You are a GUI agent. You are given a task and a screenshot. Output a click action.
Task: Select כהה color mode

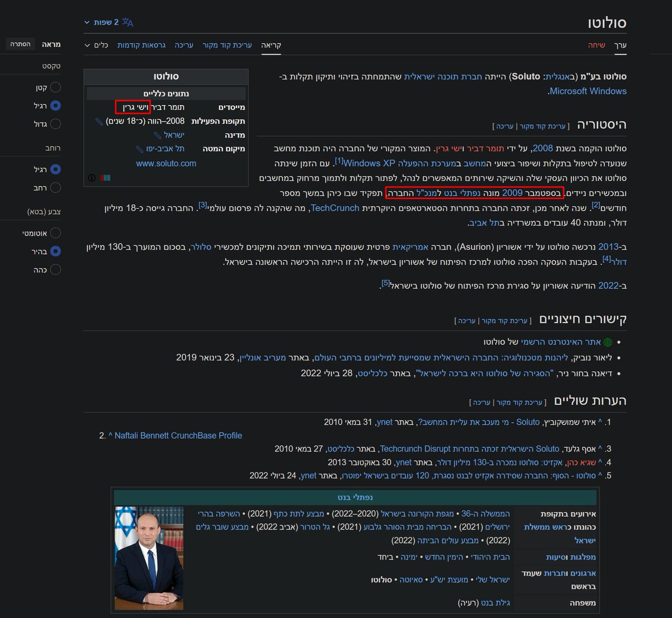point(55,269)
